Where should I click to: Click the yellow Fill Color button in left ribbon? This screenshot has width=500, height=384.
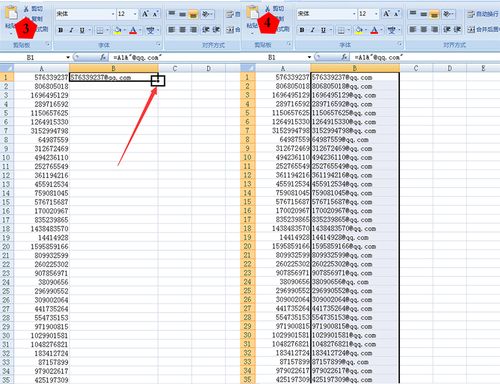tap(117, 30)
